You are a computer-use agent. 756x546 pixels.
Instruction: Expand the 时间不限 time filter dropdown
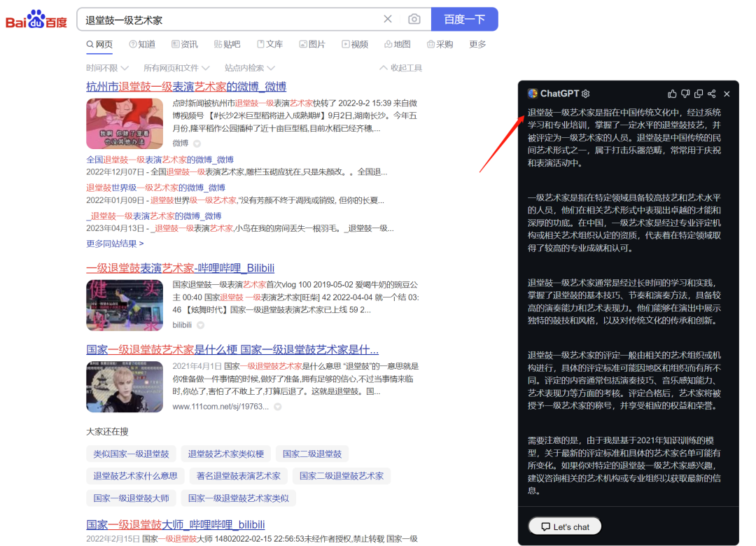(x=107, y=68)
